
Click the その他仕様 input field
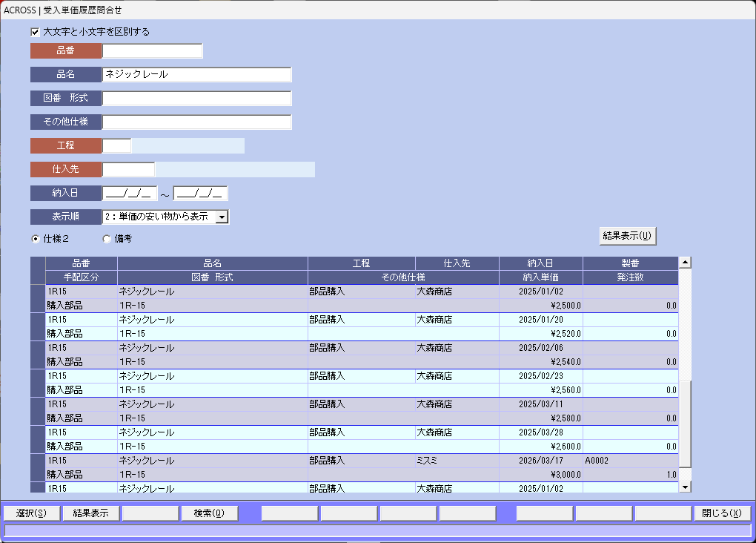pyautogui.click(x=196, y=122)
